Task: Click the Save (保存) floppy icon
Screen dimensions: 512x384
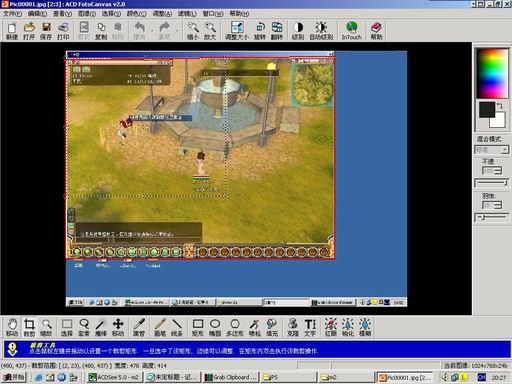Action: [x=46, y=30]
